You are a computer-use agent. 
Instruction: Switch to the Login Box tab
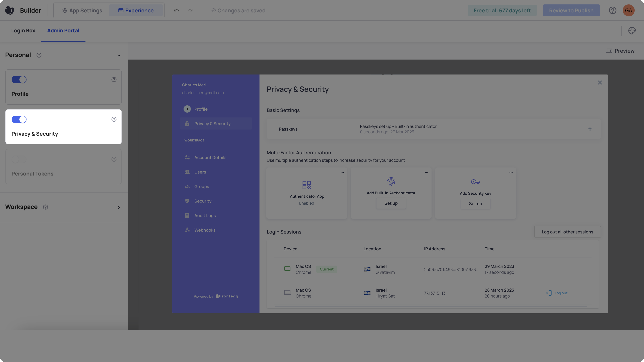[x=23, y=31]
